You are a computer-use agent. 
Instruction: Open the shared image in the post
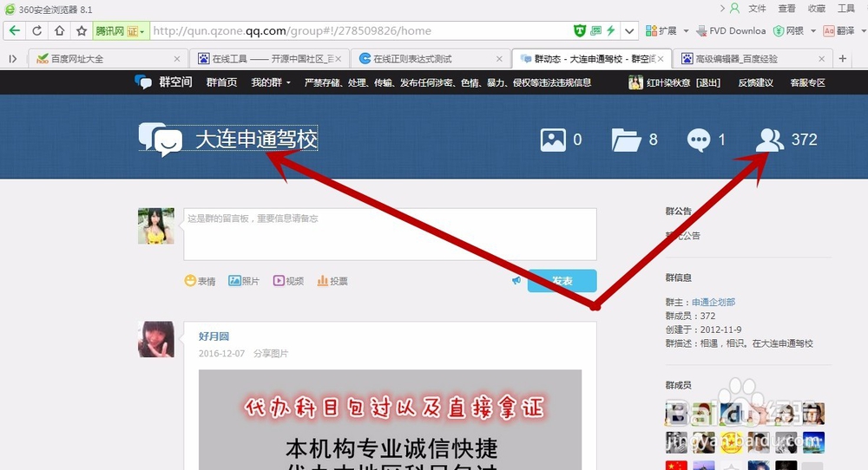[x=391, y=420]
